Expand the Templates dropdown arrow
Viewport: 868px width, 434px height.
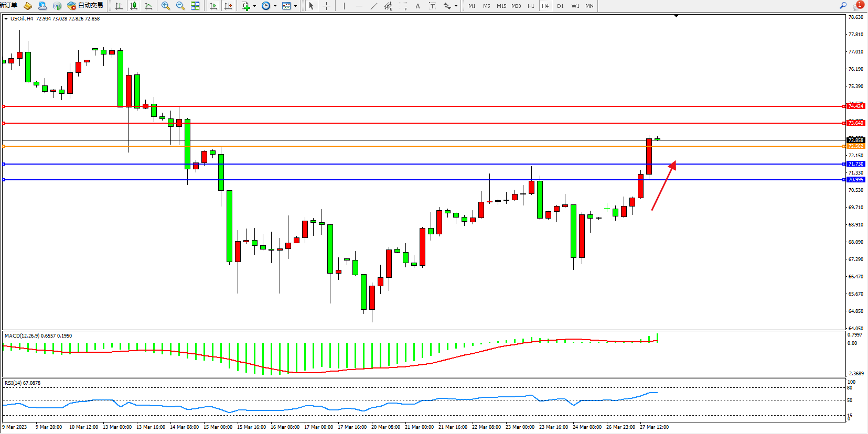coord(295,6)
